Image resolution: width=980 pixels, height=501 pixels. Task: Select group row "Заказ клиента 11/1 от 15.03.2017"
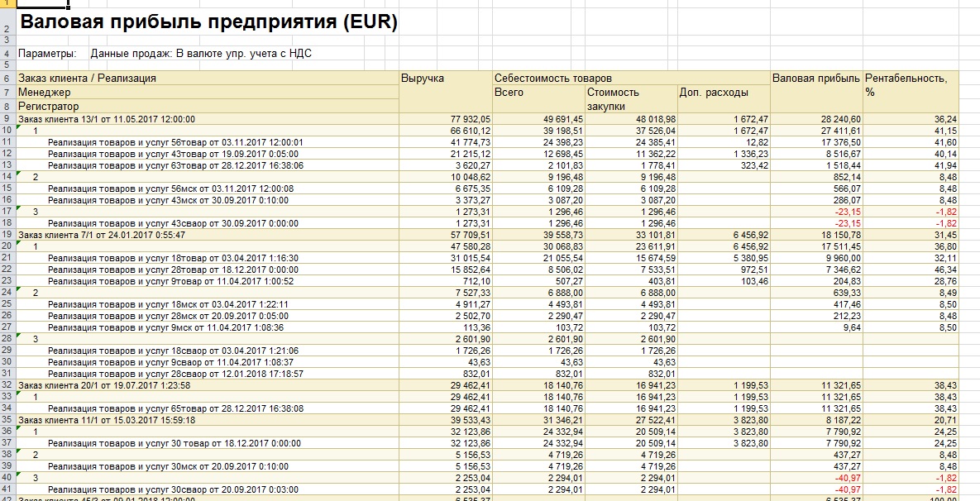coord(104,420)
